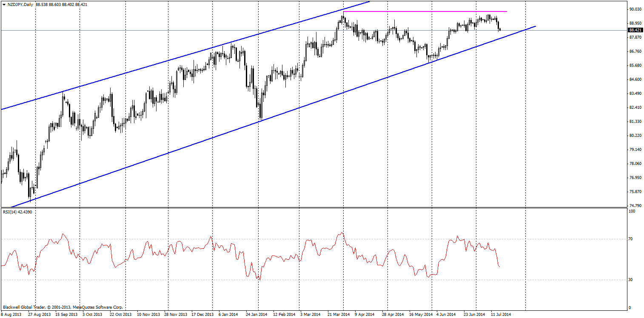Click the RSI scale value 100
644x318 pixels.
(632, 211)
